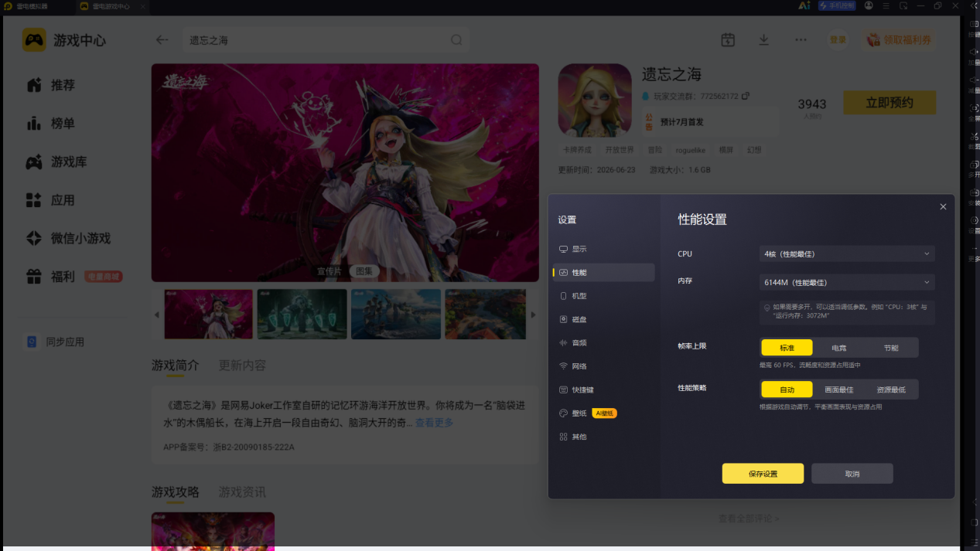This screenshot has width=980, height=551.
Task: Select 标准 frame rate limit
Action: [787, 348]
